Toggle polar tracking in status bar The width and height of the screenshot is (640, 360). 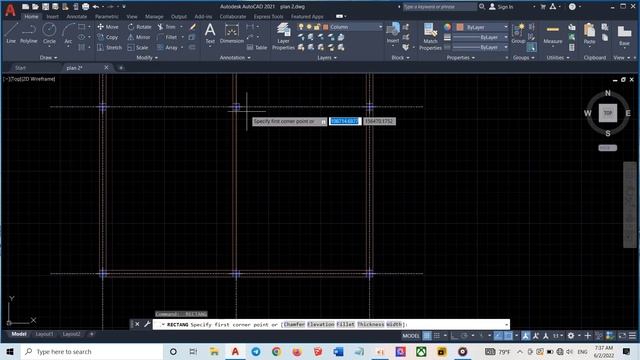(x=464, y=336)
